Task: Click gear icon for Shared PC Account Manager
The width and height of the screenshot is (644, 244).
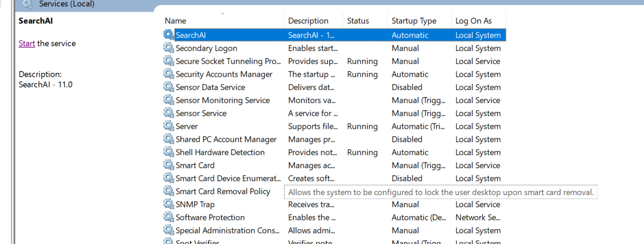Action: 169,139
